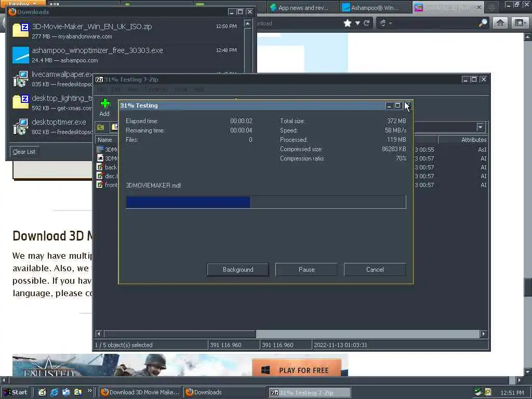Viewport: 532px width, 399px height.
Task: Open the Firefox menu button
Action: click(x=23, y=4)
